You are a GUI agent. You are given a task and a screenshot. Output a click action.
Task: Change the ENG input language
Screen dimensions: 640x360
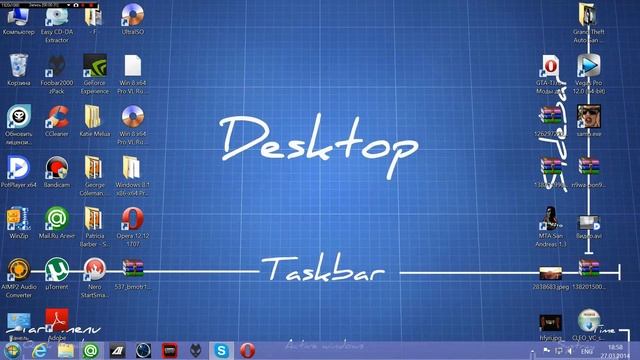(x=587, y=351)
